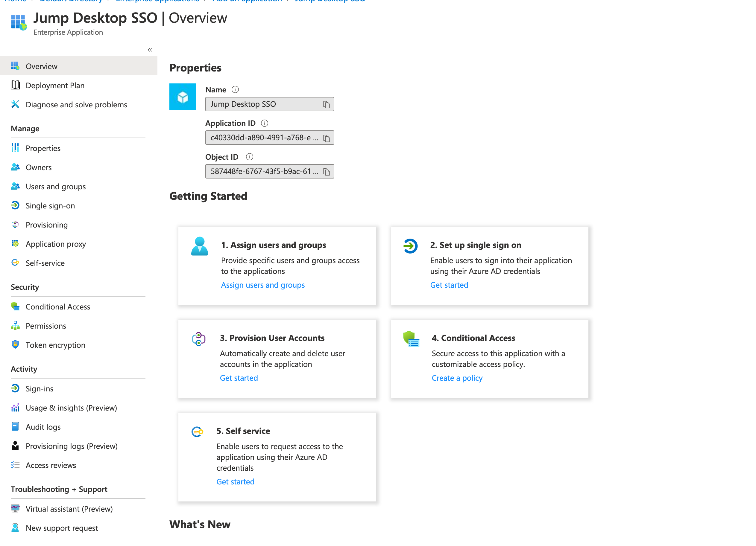Click the Conditional Access card shield icon

coord(411,339)
